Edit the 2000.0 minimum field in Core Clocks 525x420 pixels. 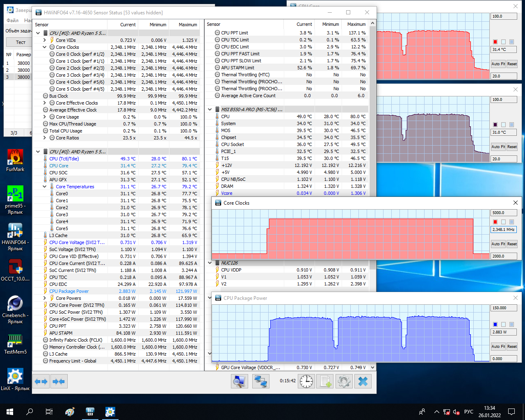tap(504, 256)
